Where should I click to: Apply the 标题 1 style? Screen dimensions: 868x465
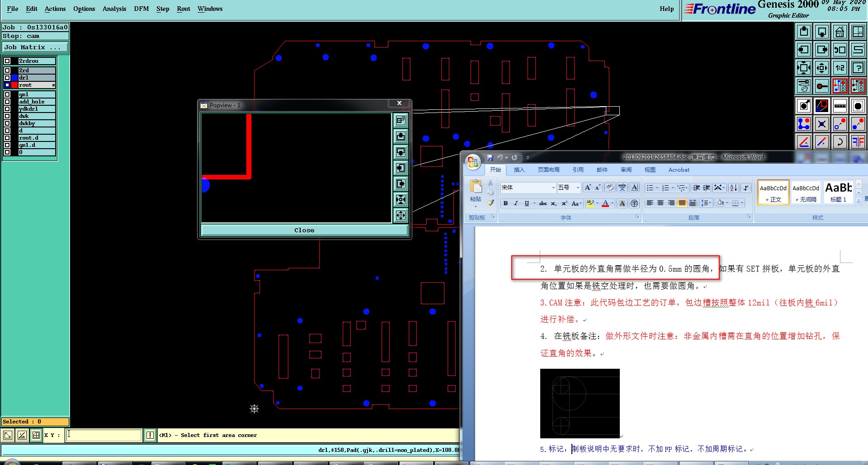[x=839, y=192]
